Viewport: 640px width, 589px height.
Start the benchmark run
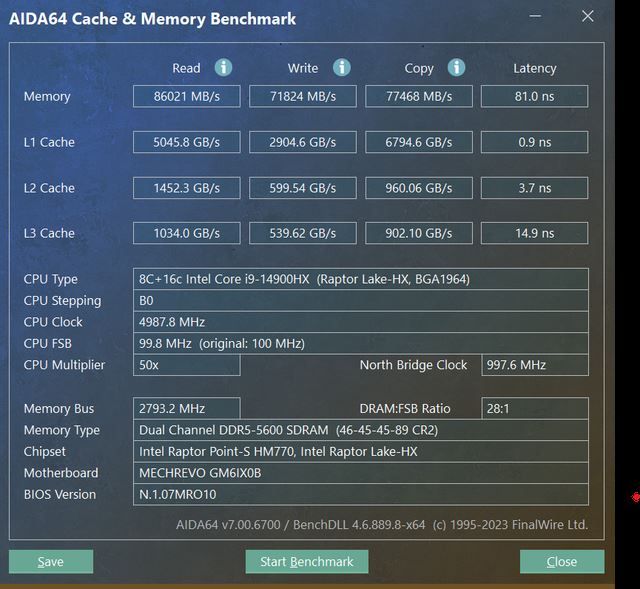(x=306, y=562)
